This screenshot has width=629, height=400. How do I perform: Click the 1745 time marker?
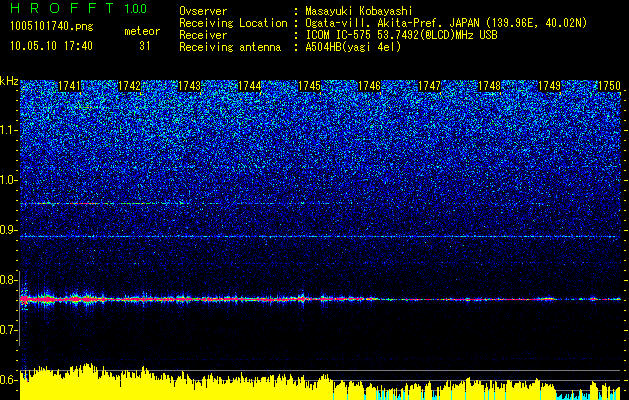coord(309,86)
